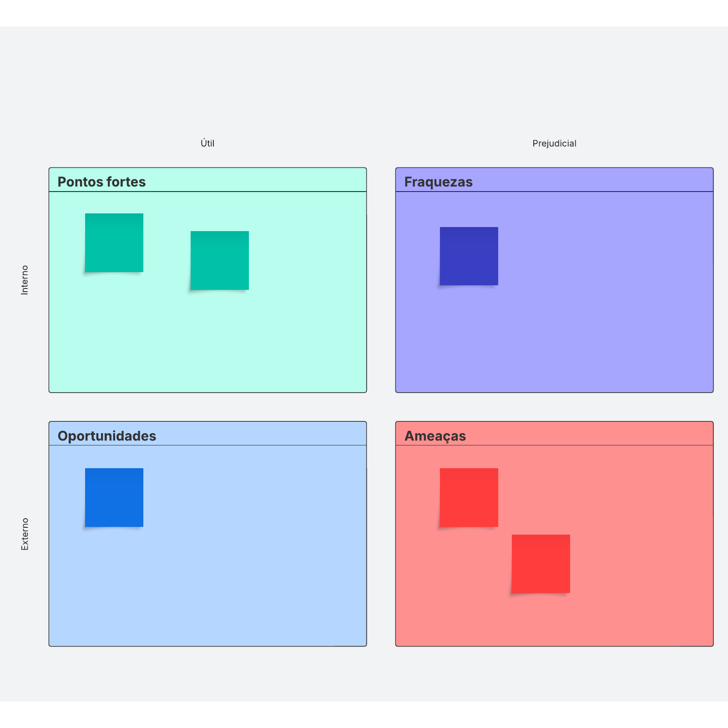Select the Interno row label
This screenshot has width=728, height=728.
coord(25,280)
